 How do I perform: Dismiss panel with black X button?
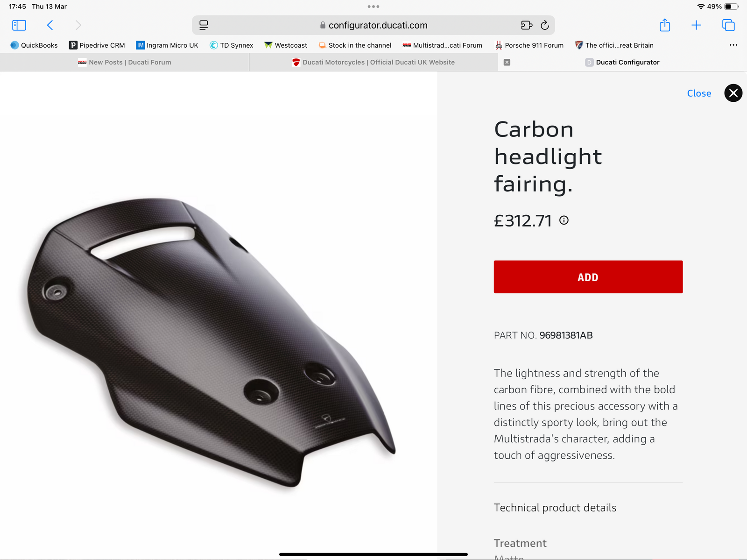coord(733,93)
